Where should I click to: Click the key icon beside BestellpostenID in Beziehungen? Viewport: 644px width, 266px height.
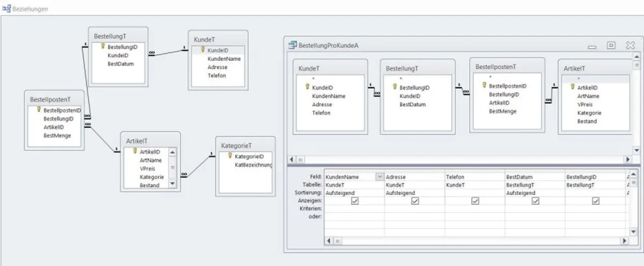tap(39, 110)
